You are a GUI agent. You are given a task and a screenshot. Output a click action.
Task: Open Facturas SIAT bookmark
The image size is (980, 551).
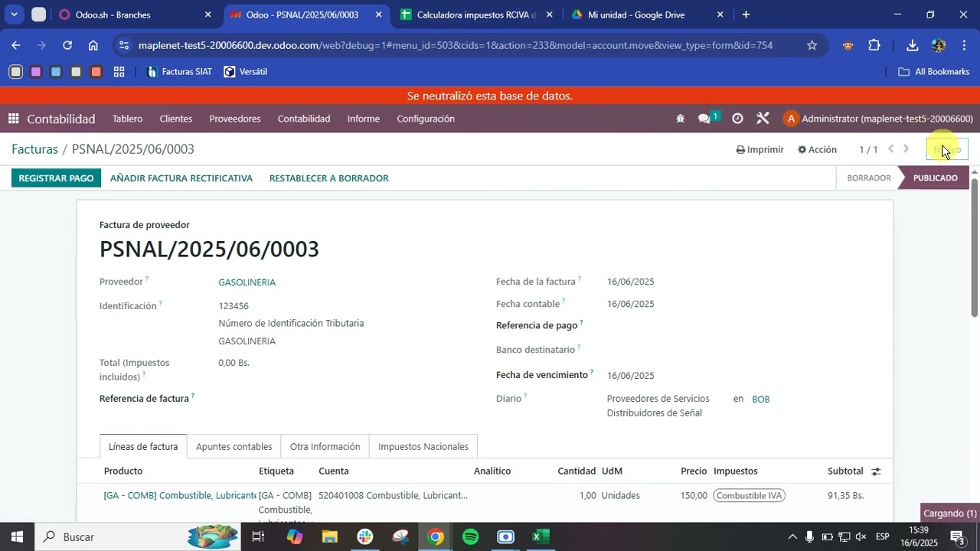(x=178, y=72)
